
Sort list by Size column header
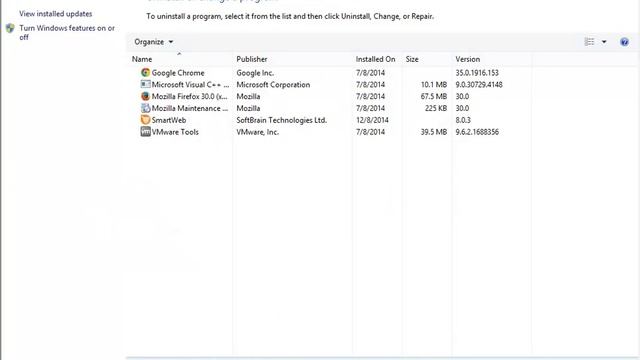click(412, 59)
